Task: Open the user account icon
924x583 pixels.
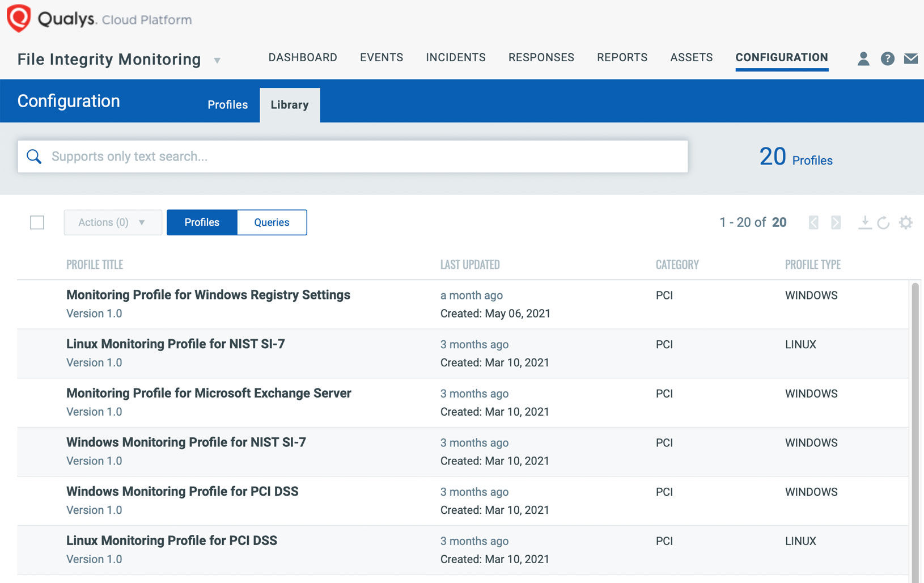Action: [863, 58]
